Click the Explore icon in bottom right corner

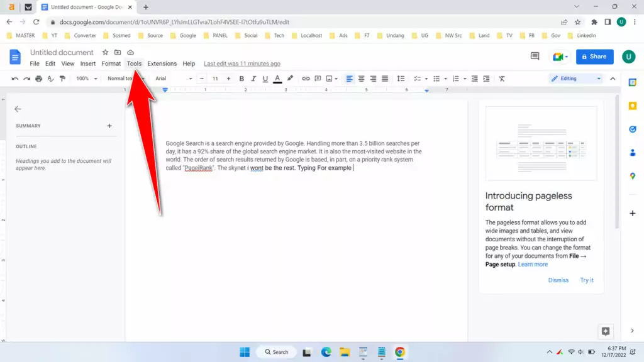(605, 331)
